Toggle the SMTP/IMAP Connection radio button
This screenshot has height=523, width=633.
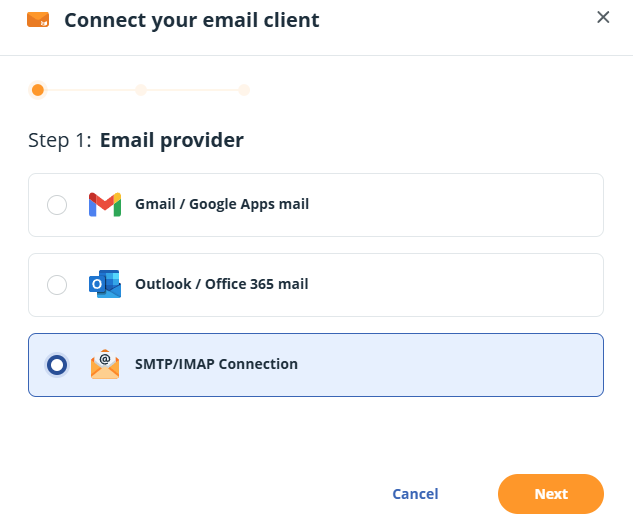pyautogui.click(x=57, y=365)
